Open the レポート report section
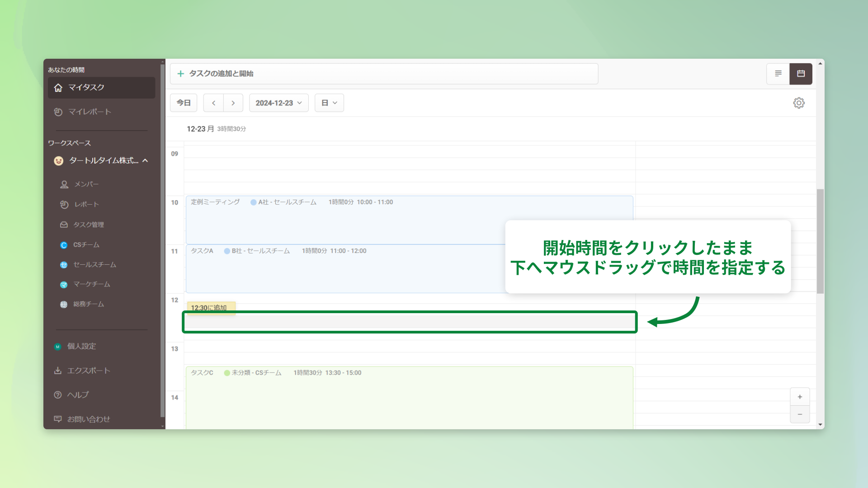868x488 pixels. (87, 204)
